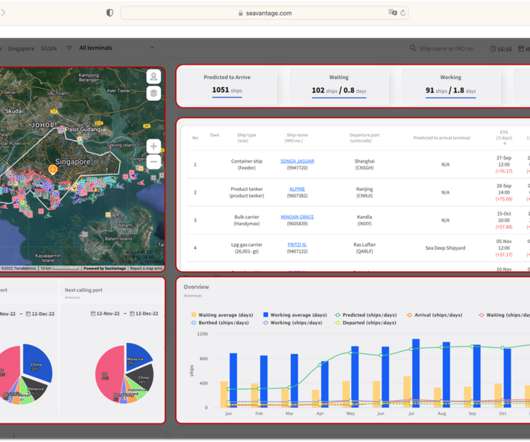Toggle the Waiting average (days) legend series

222,315
